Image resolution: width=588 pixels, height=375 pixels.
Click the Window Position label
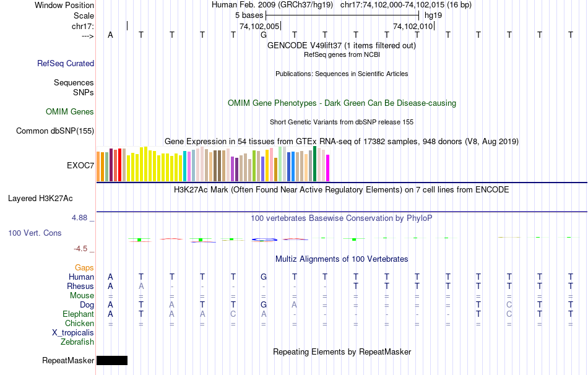(64, 5)
